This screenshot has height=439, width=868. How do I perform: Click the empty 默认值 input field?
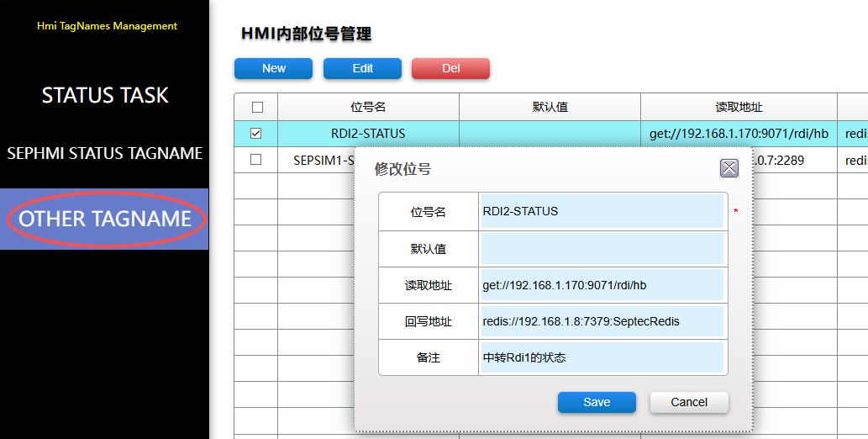[x=601, y=249]
